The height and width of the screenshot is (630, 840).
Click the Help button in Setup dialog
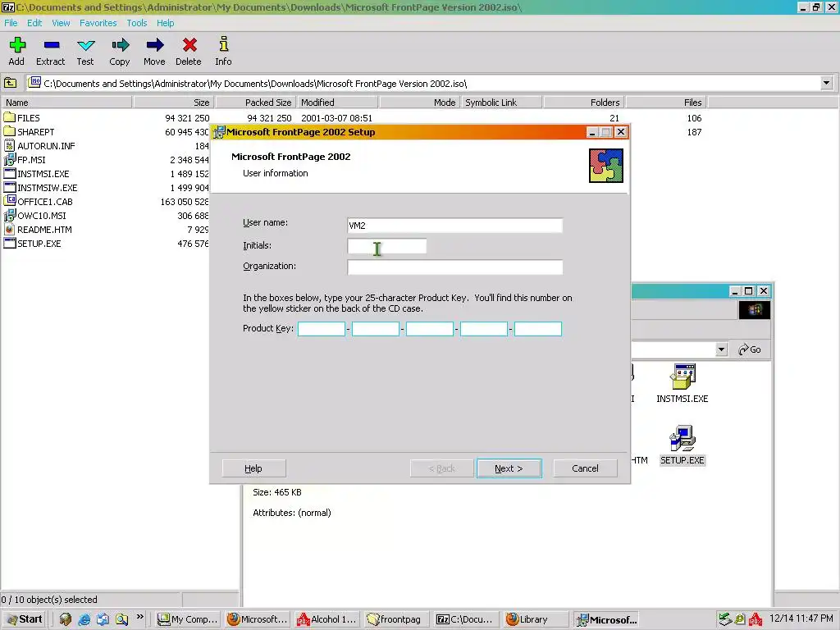pyautogui.click(x=253, y=468)
